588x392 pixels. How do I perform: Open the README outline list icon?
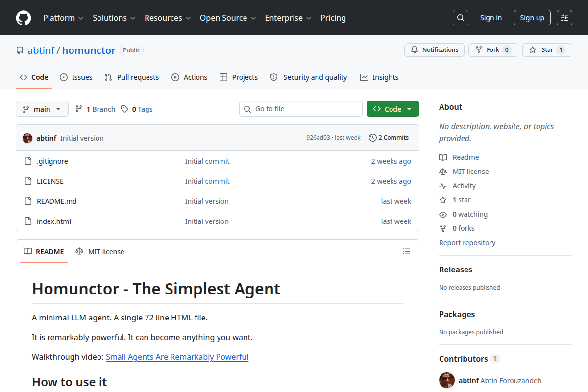click(407, 251)
